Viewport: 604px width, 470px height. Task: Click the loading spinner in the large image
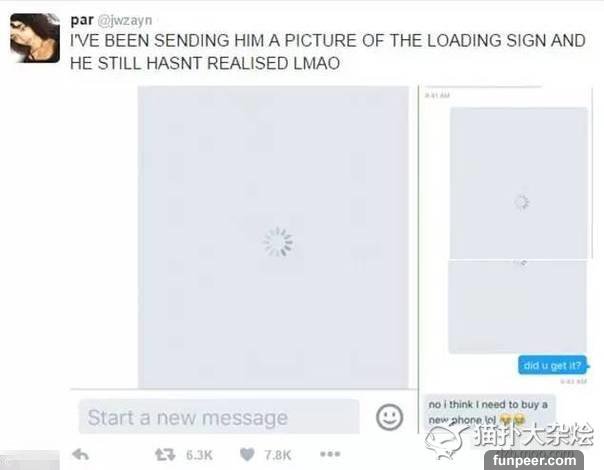(278, 242)
